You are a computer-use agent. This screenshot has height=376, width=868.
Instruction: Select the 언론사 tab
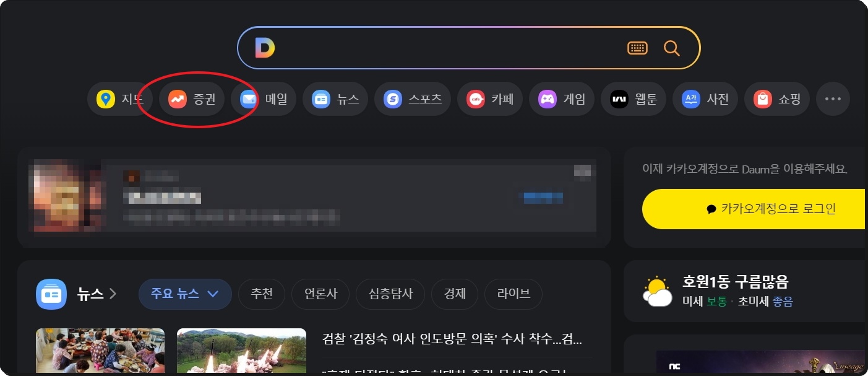pos(320,294)
